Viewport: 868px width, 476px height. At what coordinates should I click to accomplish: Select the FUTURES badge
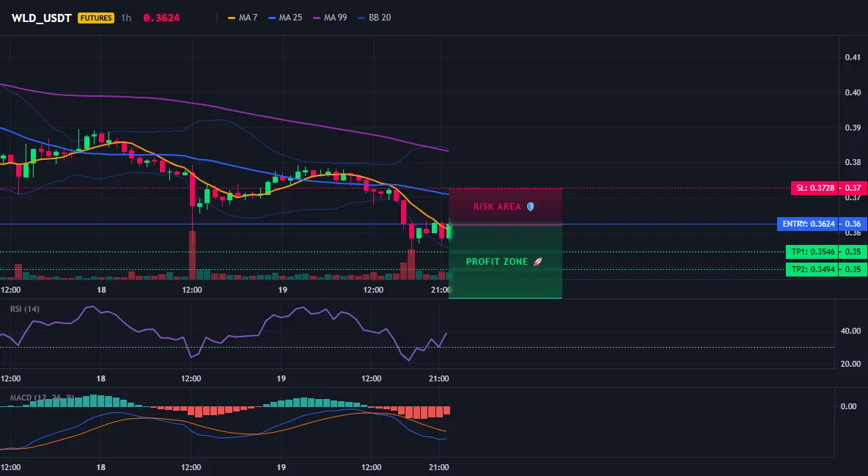[96, 18]
